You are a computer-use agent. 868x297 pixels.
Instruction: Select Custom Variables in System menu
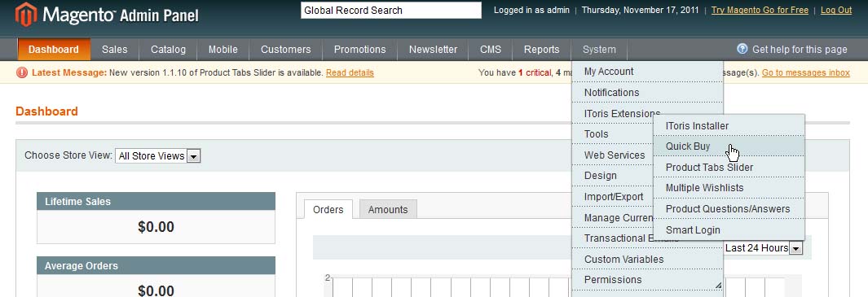(x=647, y=259)
